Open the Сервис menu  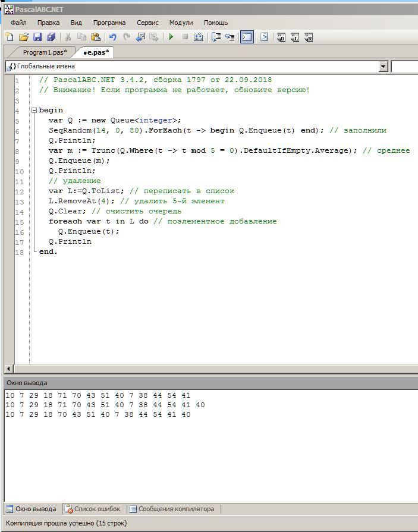click(x=147, y=23)
